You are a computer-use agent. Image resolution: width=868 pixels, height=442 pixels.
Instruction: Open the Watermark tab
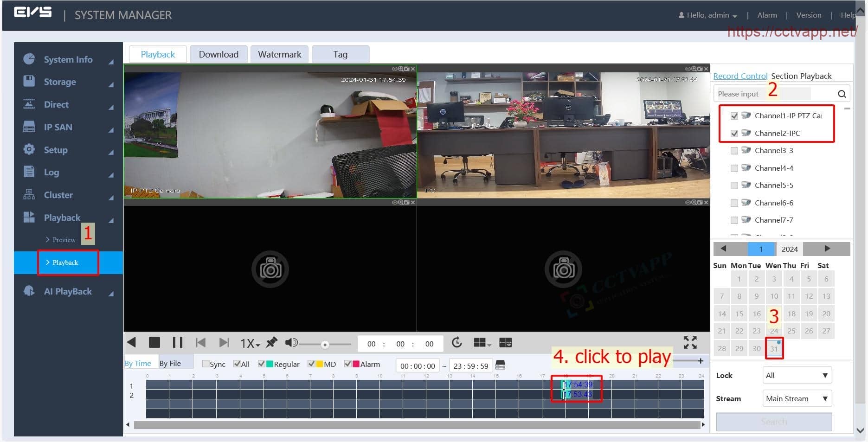pyautogui.click(x=279, y=54)
